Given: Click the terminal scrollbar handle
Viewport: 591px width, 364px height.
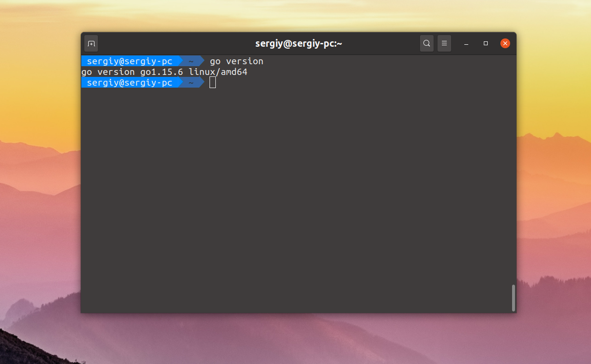Looking at the screenshot, I should 513,298.
